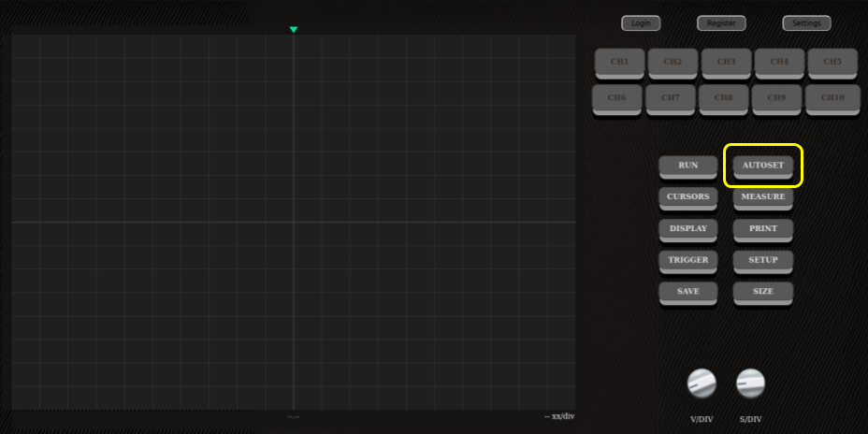Enable channel CH2
Viewport: 868px width, 434px height.
673,63
